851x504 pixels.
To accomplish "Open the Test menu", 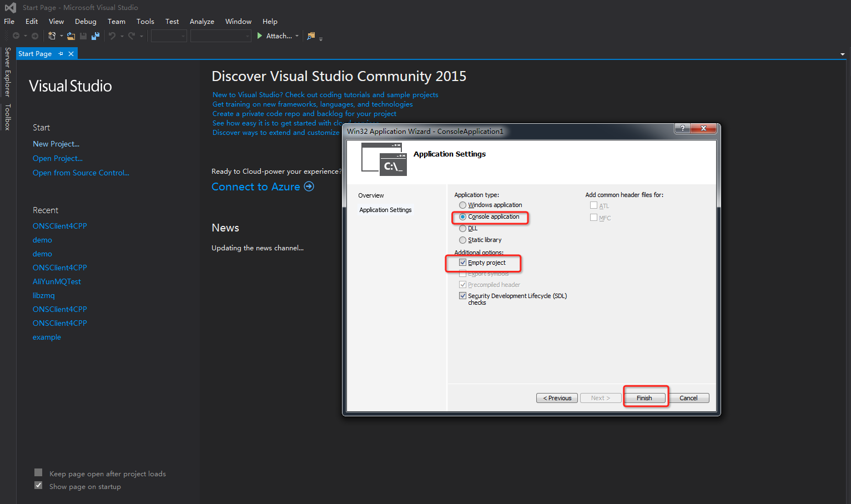I will coord(172,22).
